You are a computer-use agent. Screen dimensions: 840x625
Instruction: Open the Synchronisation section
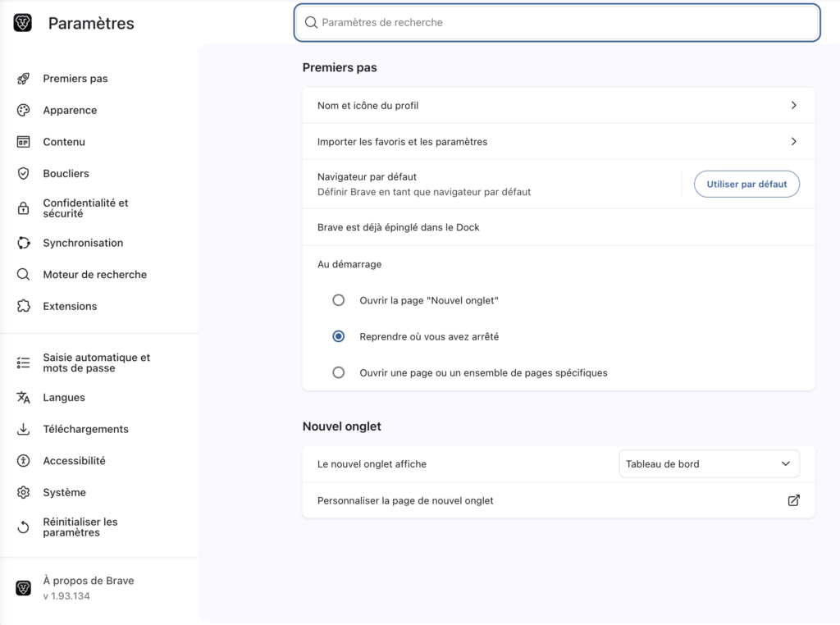pyautogui.click(x=83, y=243)
